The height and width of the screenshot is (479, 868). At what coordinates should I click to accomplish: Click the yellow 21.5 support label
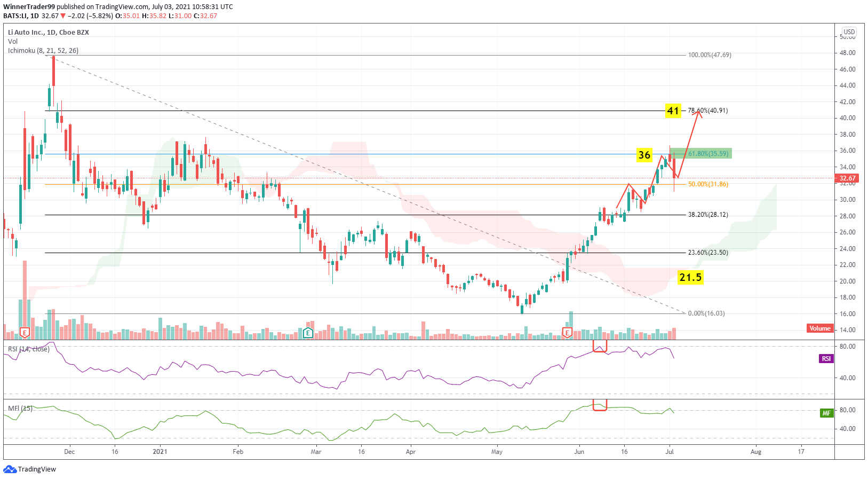(x=690, y=277)
